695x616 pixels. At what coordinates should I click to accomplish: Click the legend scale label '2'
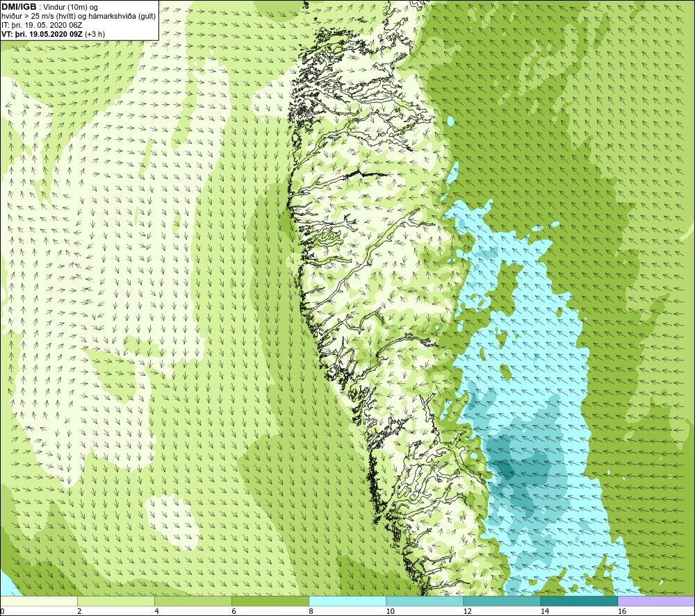[x=79, y=612]
